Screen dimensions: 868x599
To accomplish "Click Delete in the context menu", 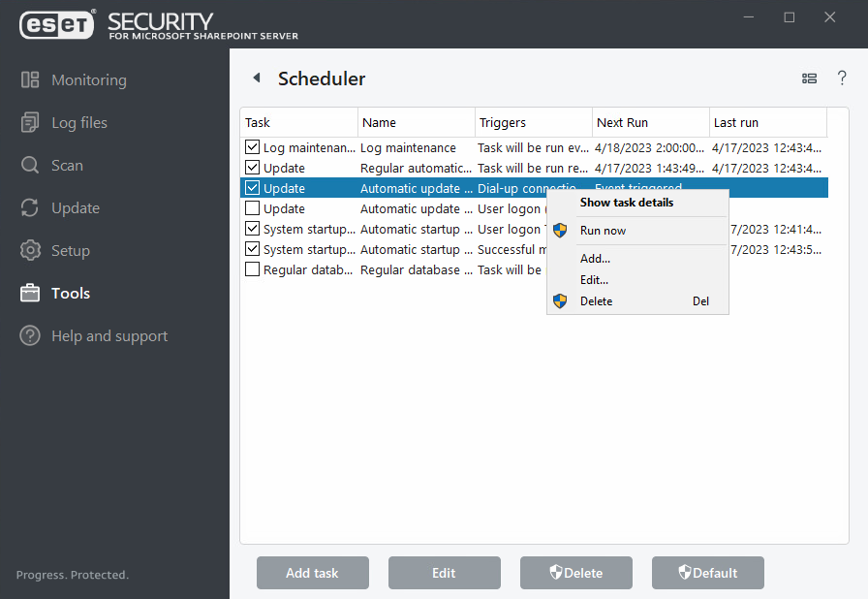I will point(596,301).
